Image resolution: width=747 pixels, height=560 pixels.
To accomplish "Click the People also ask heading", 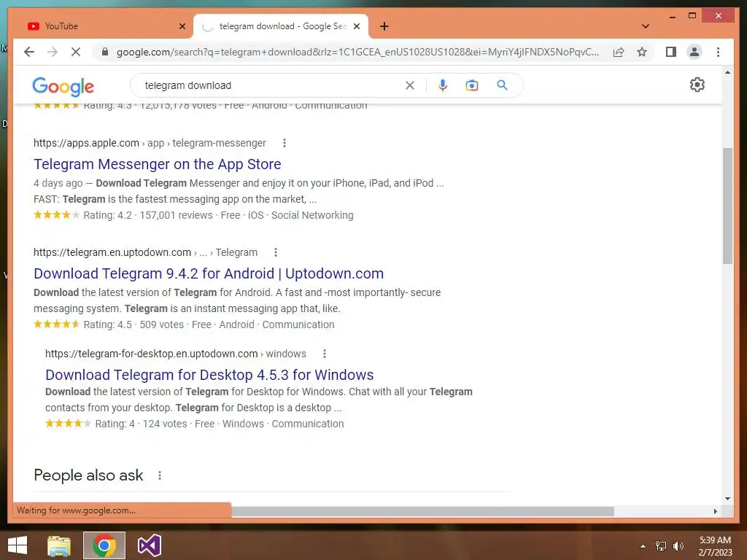I will pyautogui.click(x=88, y=475).
